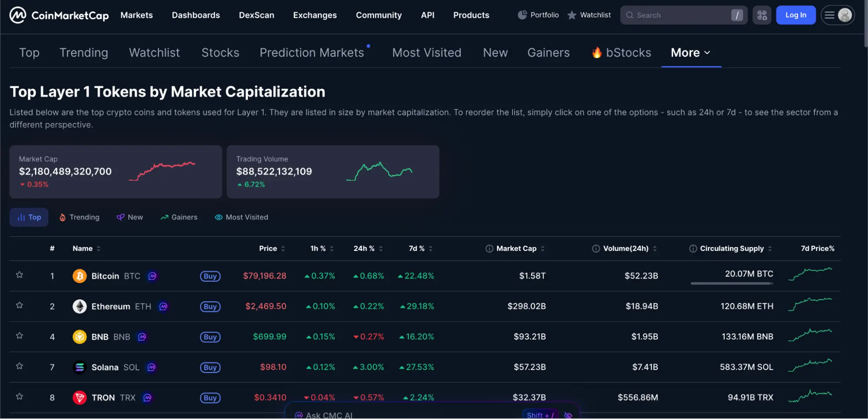Switch to the Stocks tab
The image size is (868, 419).
tap(220, 53)
